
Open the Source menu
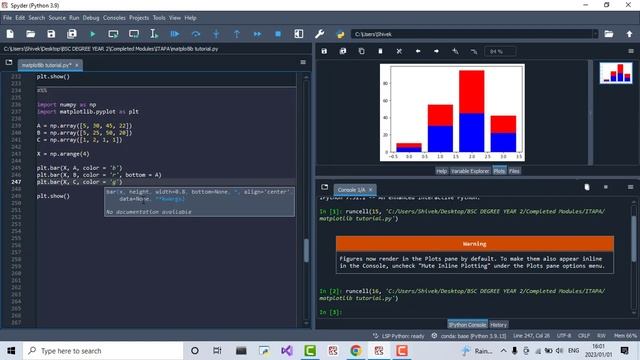[57, 18]
